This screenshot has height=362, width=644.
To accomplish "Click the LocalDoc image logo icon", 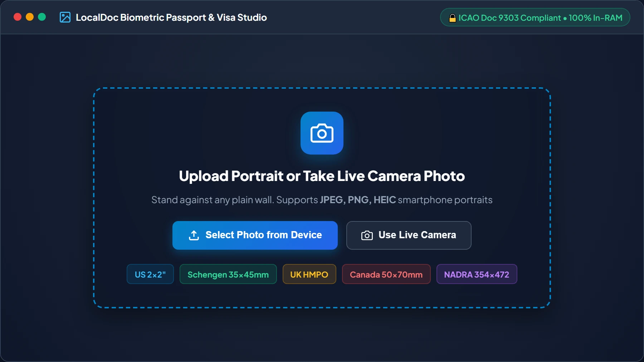I will pos(65,17).
